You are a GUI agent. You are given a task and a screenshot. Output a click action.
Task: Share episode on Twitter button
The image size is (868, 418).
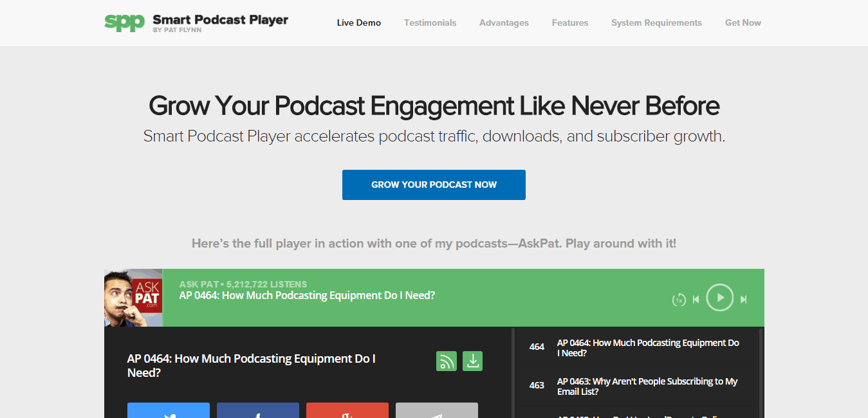coord(169,410)
